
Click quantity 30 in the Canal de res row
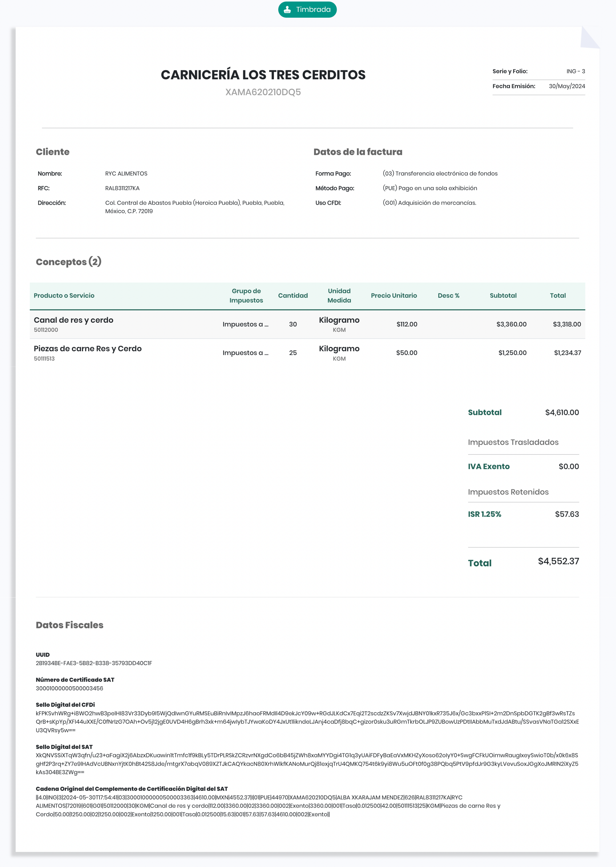click(293, 324)
